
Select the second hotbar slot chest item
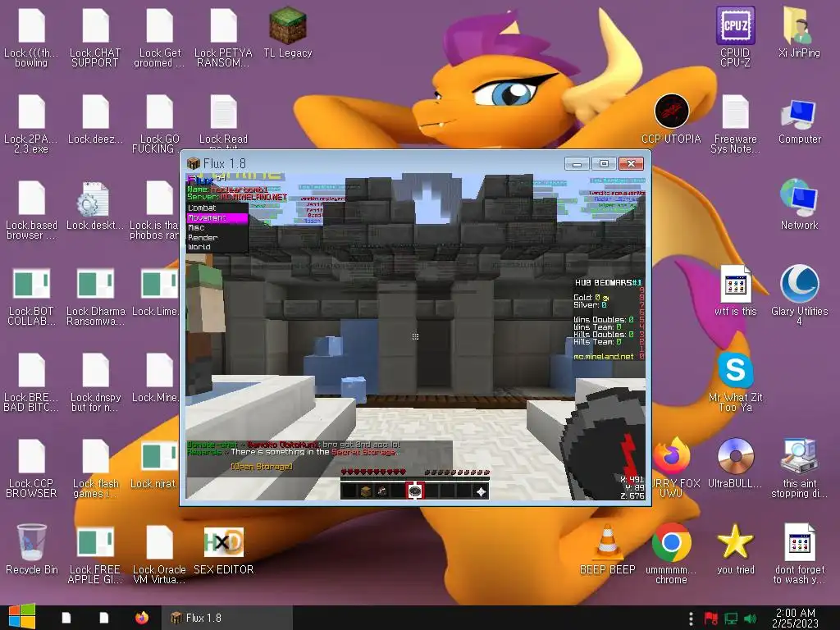point(365,491)
